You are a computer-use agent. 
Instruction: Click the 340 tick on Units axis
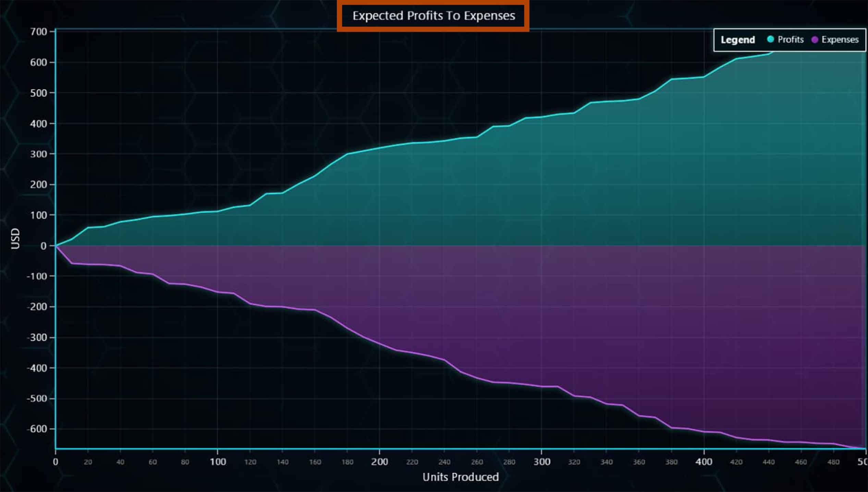click(607, 462)
